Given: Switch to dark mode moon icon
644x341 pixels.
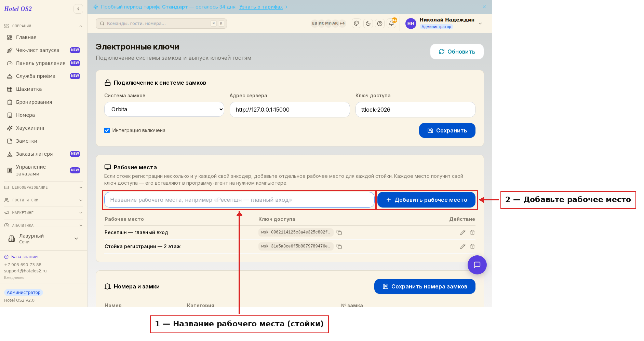Looking at the screenshot, I should pos(368,24).
